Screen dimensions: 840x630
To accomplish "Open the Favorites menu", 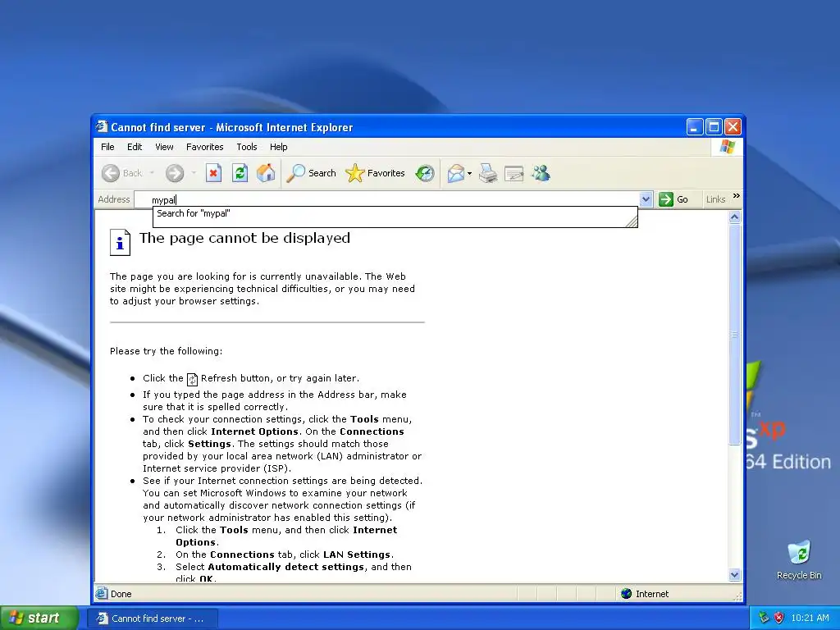I will click(x=204, y=147).
